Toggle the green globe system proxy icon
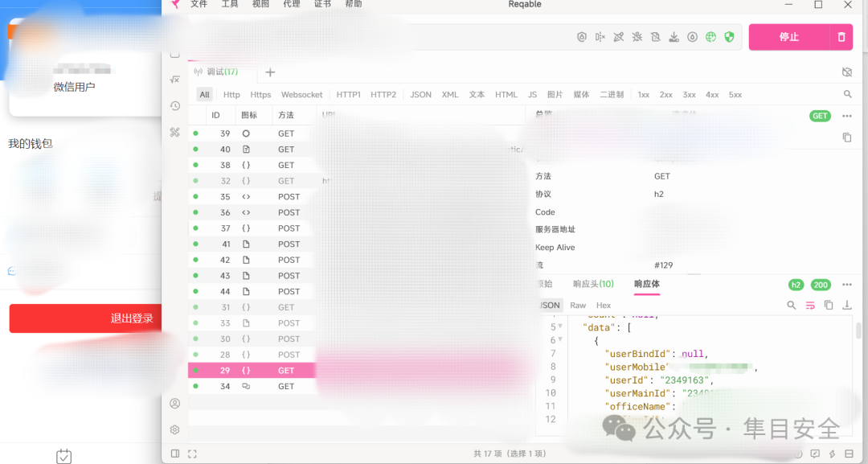The height and width of the screenshot is (464, 868). 710,37
